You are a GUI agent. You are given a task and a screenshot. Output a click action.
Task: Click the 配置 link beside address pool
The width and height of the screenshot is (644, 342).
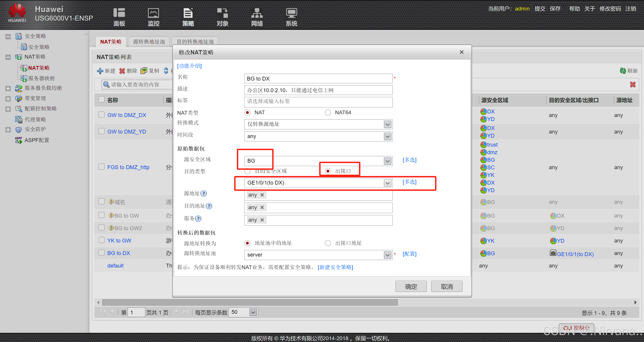(410, 254)
